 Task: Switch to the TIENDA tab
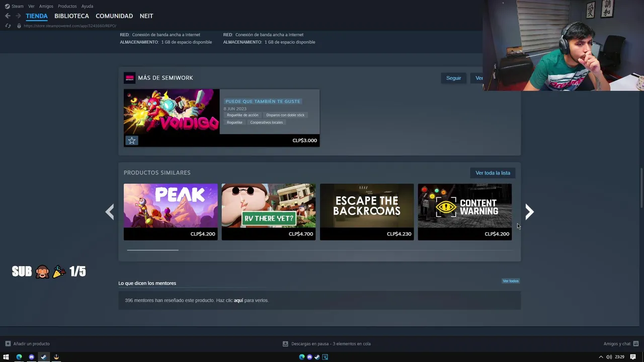(37, 16)
